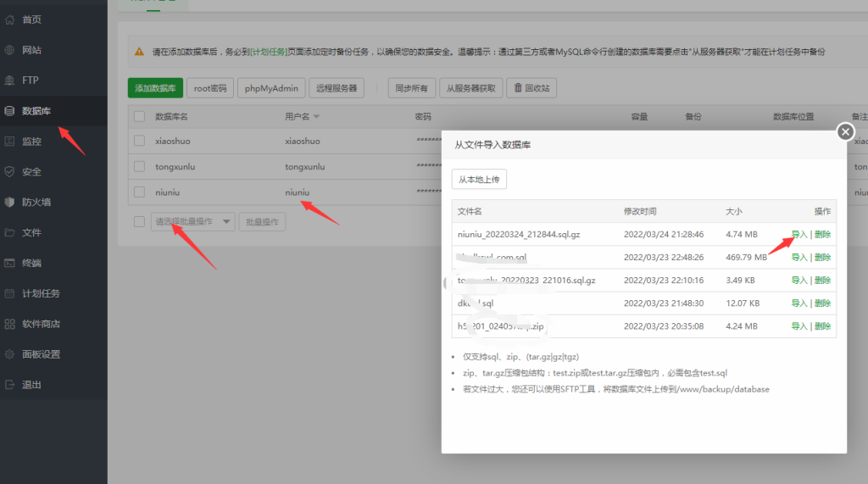
Task: Click the warning triangle icon in notice
Action: [140, 52]
